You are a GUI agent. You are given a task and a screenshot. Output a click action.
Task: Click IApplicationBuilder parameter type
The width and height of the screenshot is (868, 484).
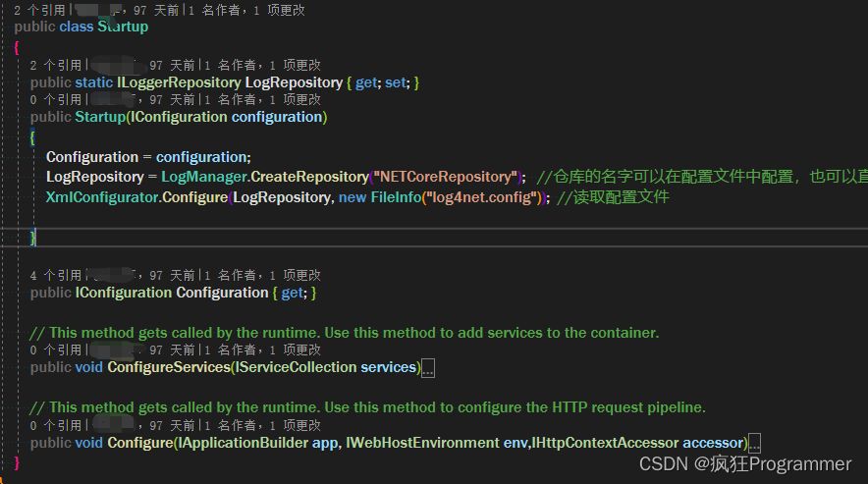click(243, 443)
